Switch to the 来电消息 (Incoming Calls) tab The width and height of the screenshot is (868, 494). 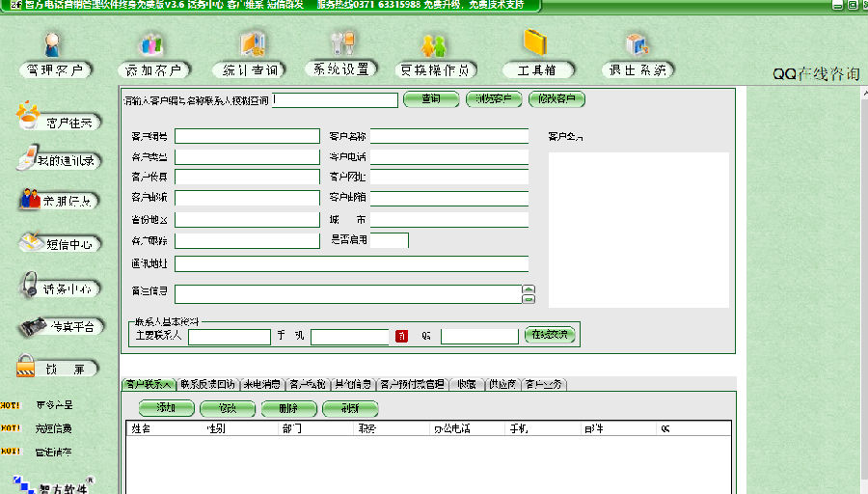pos(261,384)
